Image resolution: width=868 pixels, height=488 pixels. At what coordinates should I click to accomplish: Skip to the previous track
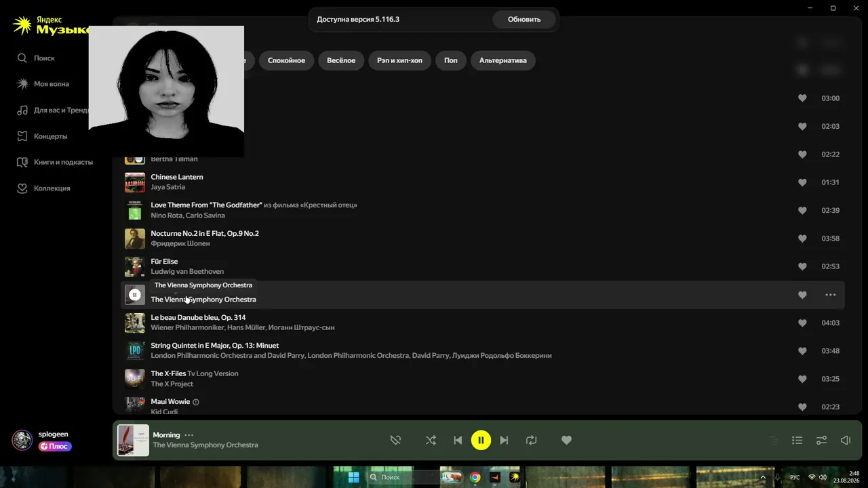click(x=458, y=441)
